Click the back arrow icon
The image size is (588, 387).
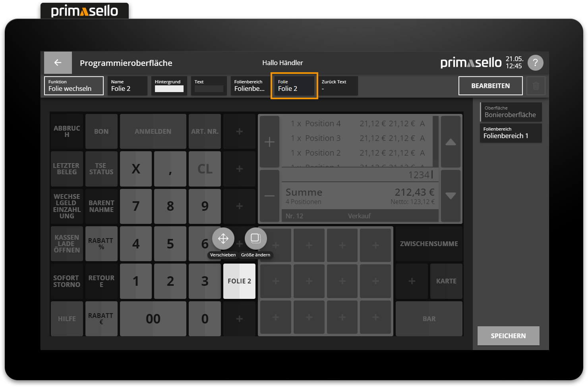click(x=58, y=63)
